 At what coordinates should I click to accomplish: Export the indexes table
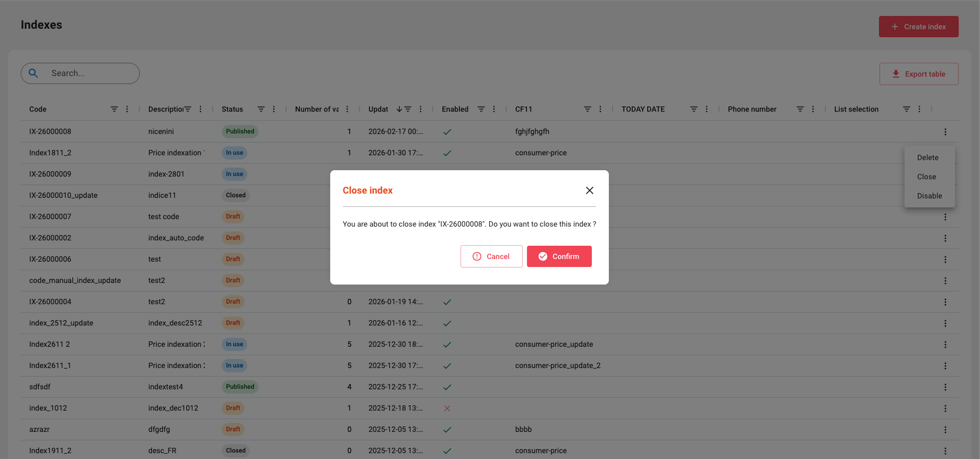[918, 74]
